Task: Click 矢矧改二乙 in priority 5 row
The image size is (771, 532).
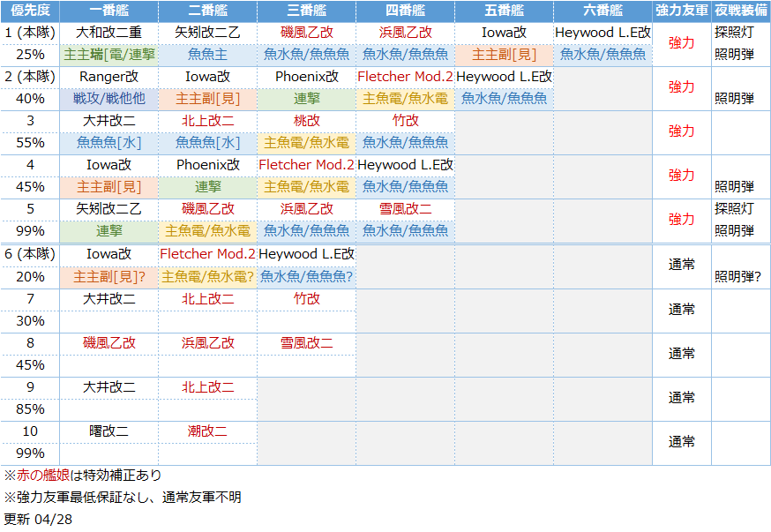Action: coord(109,209)
